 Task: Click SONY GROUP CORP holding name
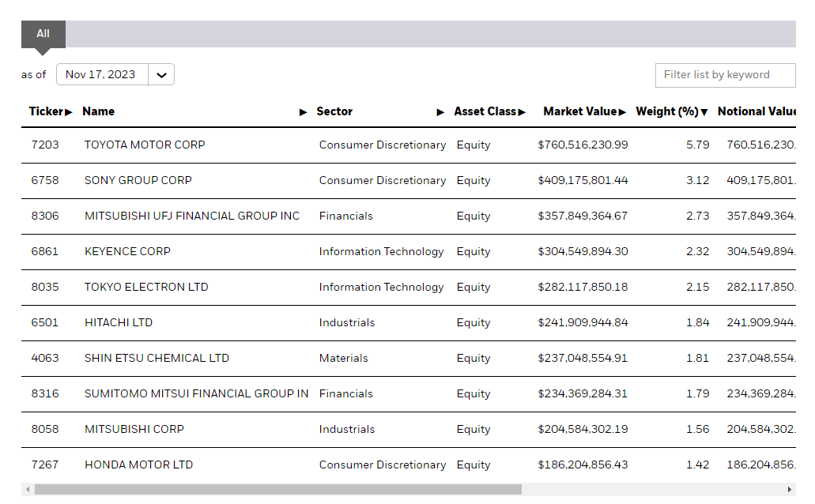pos(138,181)
